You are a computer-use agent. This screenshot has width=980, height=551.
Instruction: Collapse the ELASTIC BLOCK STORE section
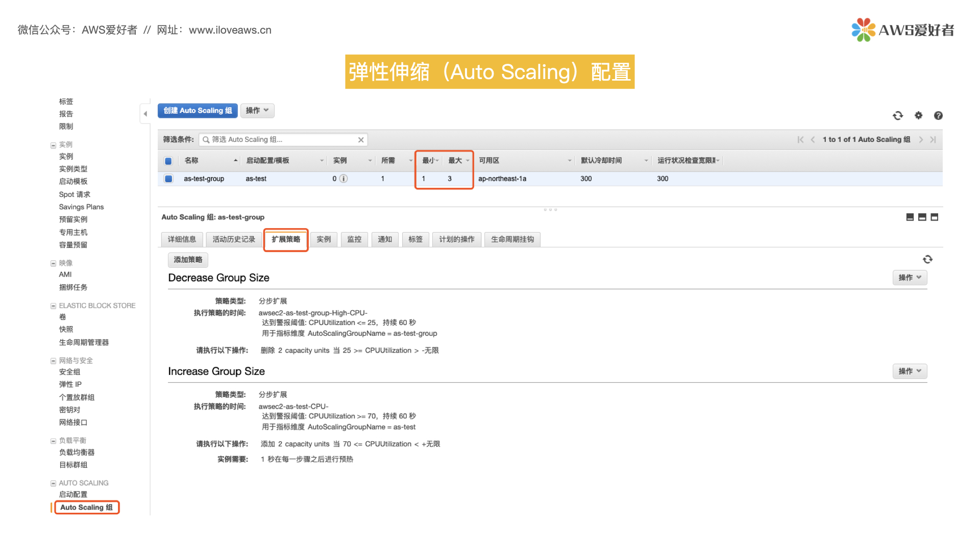(x=53, y=306)
